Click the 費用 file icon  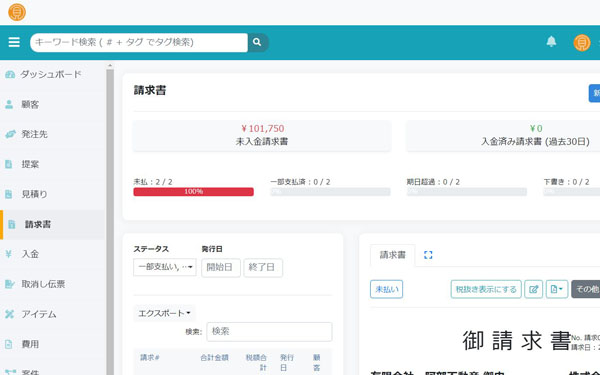[x=8, y=344]
